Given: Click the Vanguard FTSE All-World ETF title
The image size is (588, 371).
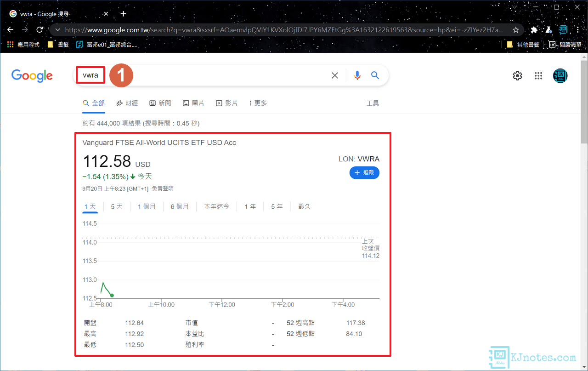Looking at the screenshot, I should coord(159,143).
